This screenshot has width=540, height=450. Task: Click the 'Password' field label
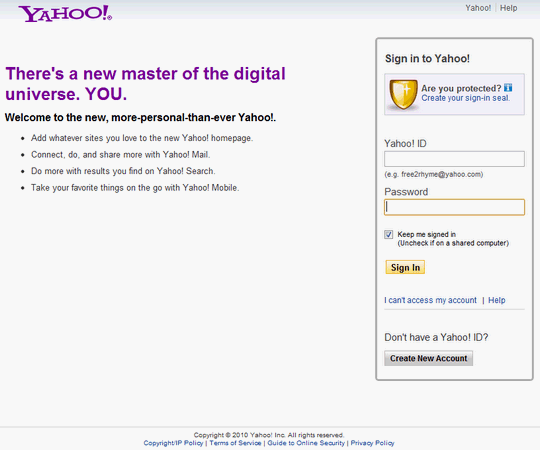pos(406,192)
